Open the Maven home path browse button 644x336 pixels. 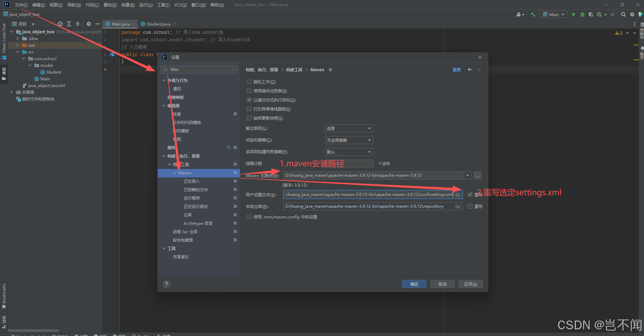[478, 175]
